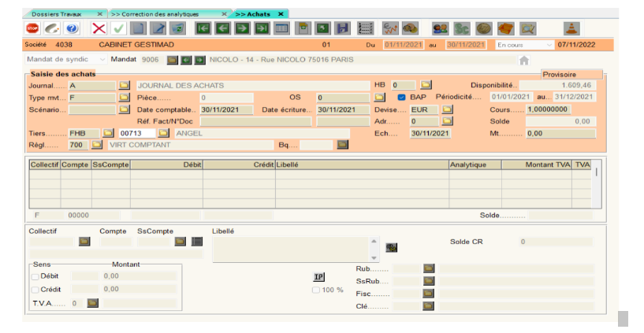Screen dimensions: 644x333
Task: Go to first record using toolbar arrow
Action: tap(203, 28)
